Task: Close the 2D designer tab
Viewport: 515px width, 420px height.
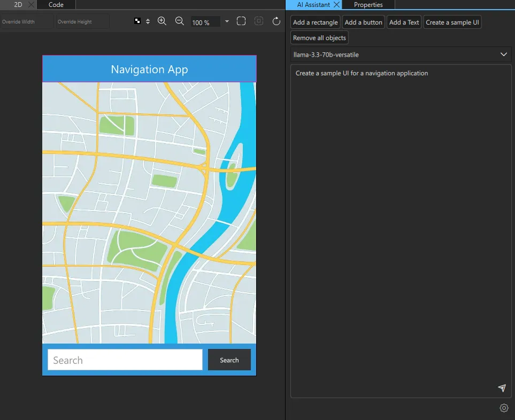Action: pyautogui.click(x=30, y=5)
